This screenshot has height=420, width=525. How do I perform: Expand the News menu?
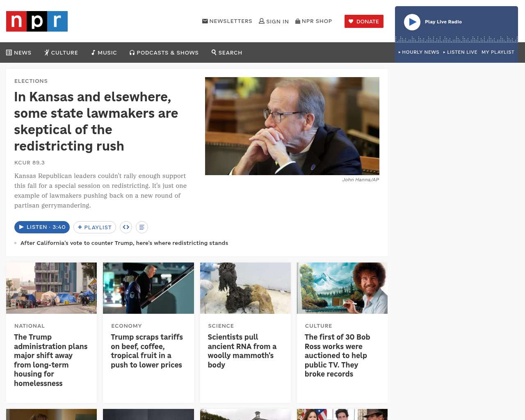[x=19, y=52]
